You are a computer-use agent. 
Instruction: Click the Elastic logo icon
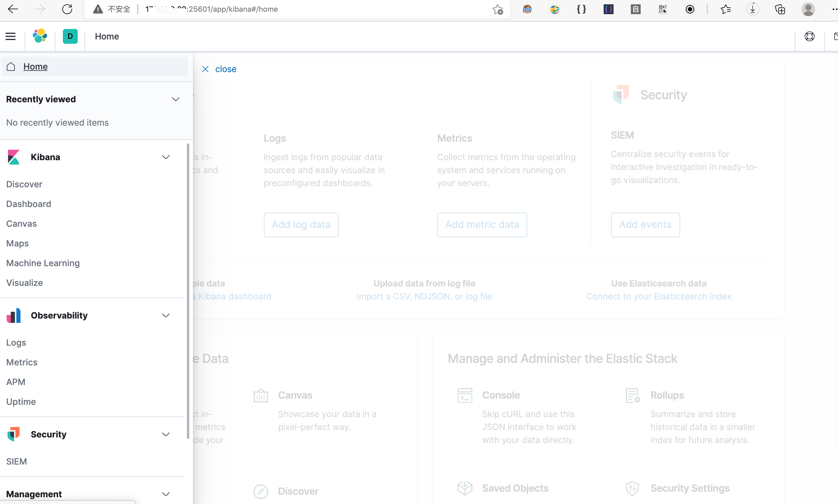(x=40, y=36)
